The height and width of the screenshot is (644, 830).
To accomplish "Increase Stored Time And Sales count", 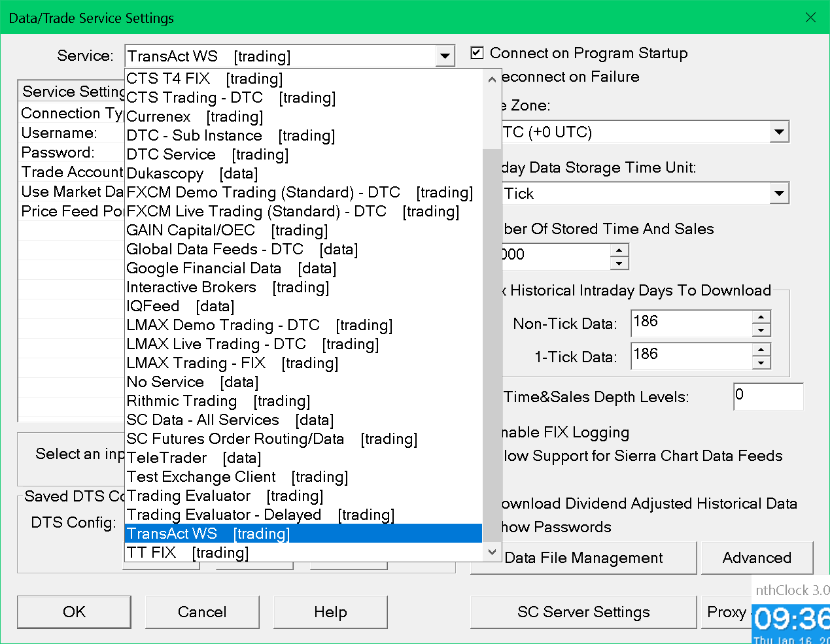I will coord(619,250).
